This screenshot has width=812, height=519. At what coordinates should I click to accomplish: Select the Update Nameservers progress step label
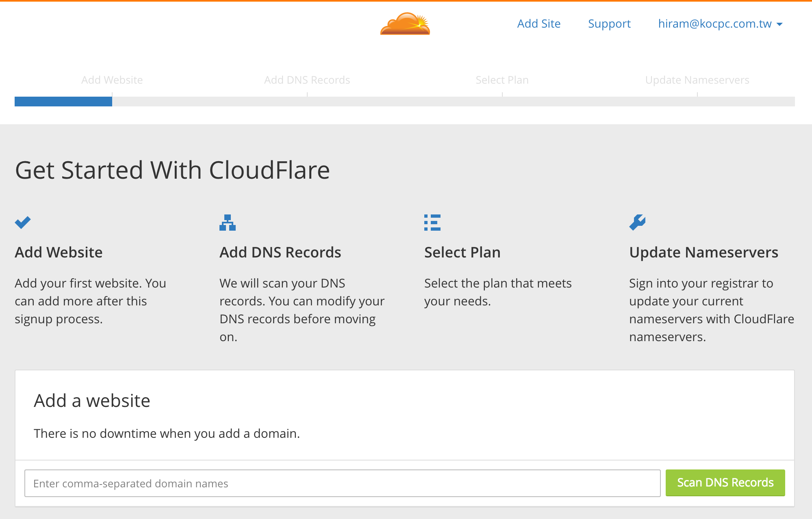click(x=697, y=80)
